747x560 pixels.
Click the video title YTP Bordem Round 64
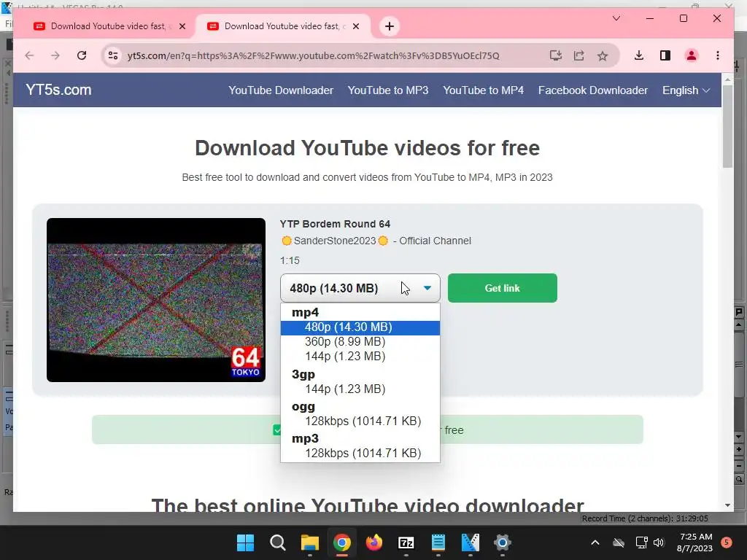click(x=335, y=224)
